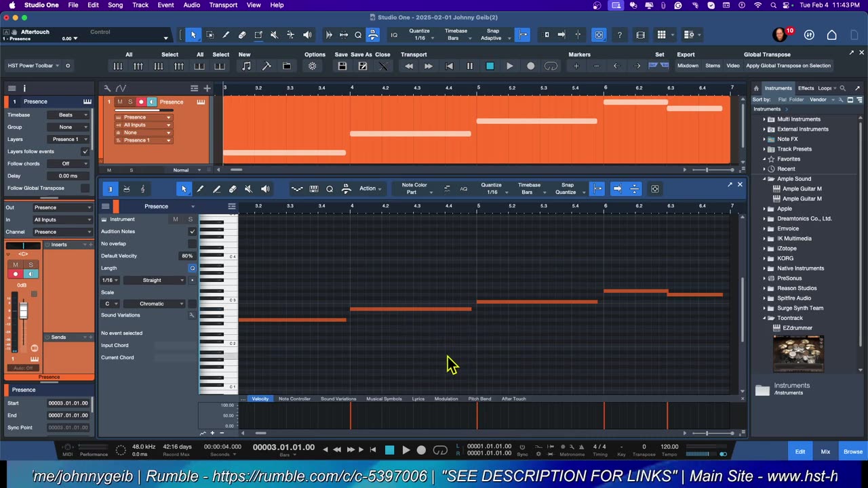868x488 pixels.
Task: Click the browser search magnifier icon
Action: [x=843, y=88]
